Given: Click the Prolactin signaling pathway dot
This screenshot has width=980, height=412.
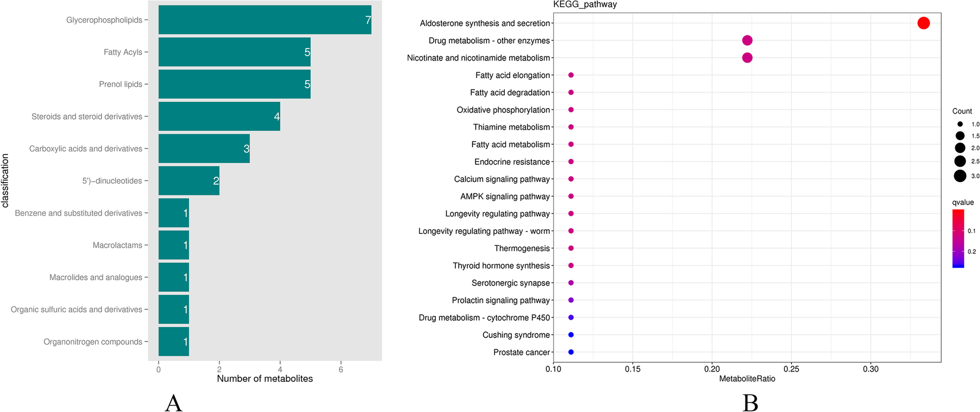Looking at the screenshot, I should pyautogui.click(x=571, y=300).
